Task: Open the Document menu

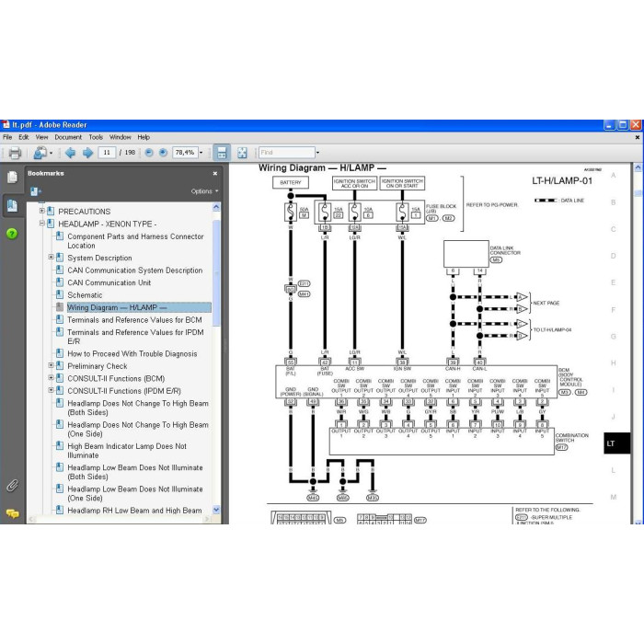Action: (68, 137)
